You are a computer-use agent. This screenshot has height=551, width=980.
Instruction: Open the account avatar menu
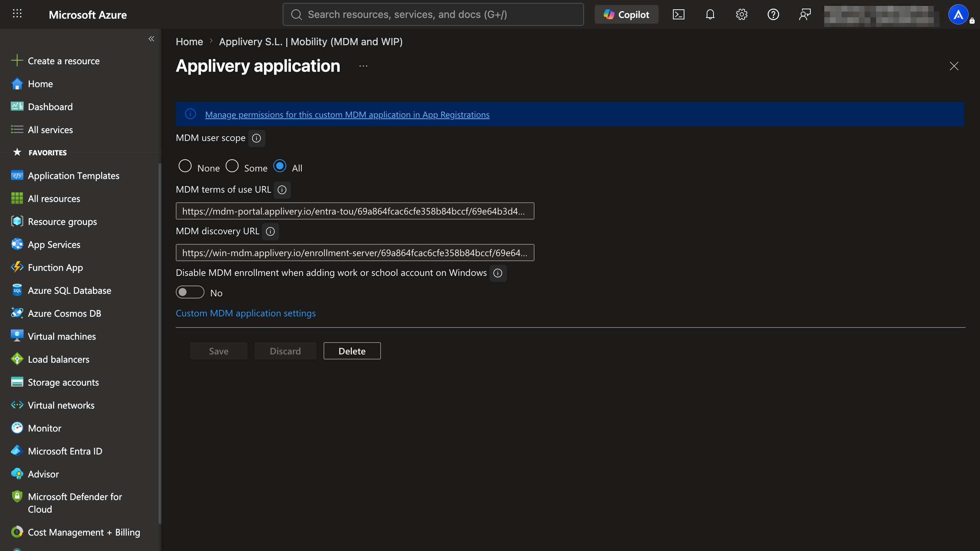(958, 14)
